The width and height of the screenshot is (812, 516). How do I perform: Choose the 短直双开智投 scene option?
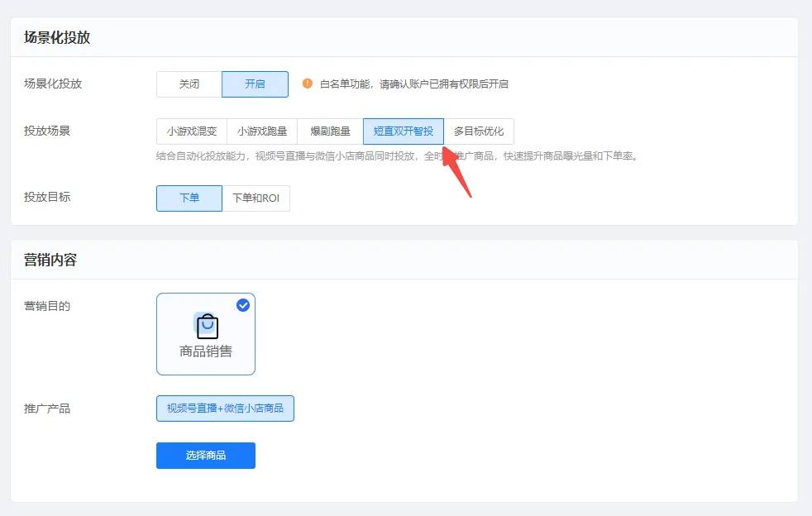404,131
